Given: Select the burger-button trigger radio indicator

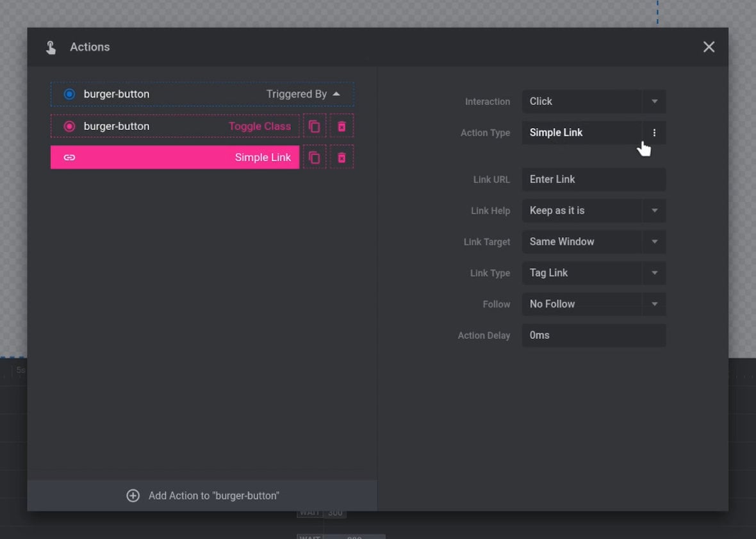Looking at the screenshot, I should click(x=69, y=94).
